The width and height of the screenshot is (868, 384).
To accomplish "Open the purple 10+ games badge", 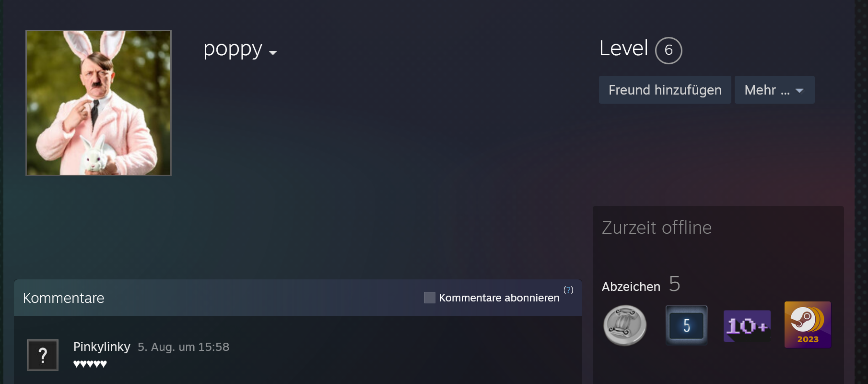I will [747, 326].
